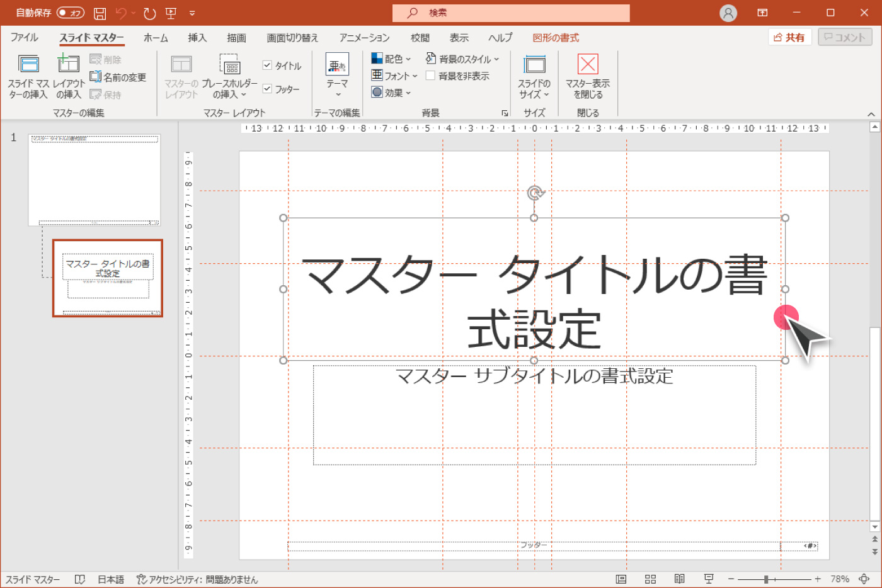Switch to Reading view icon
This screenshot has width=882, height=588.
pos(680,579)
